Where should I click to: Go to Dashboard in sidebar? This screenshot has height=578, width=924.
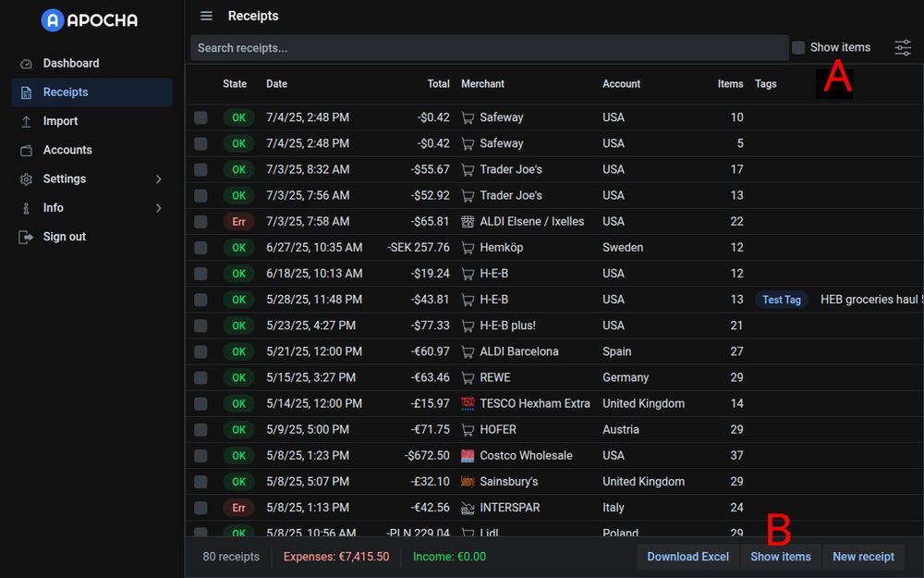click(91, 63)
